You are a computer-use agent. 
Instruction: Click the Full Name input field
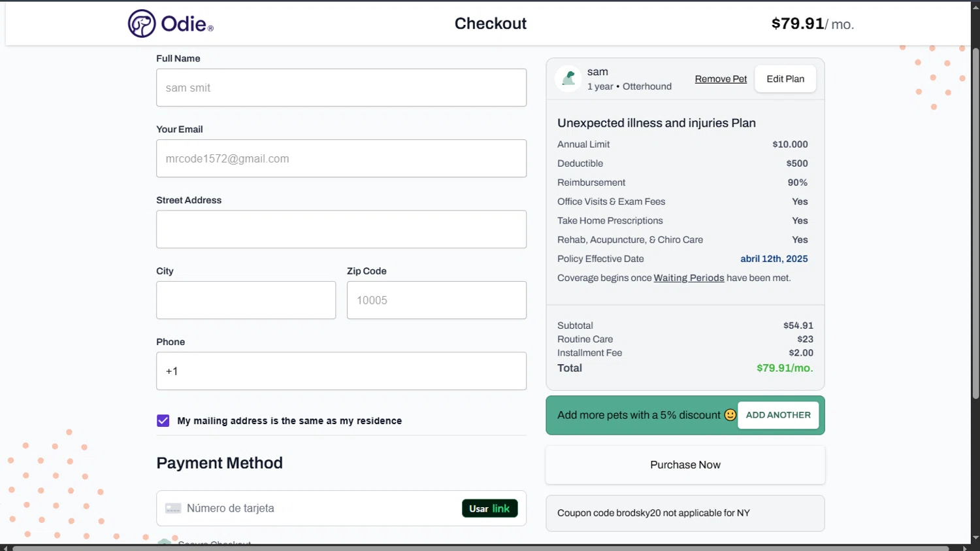tap(341, 88)
